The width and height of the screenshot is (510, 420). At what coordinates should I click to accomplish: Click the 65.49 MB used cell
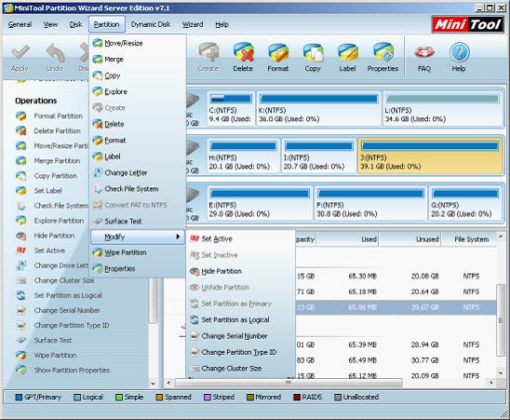click(x=362, y=360)
